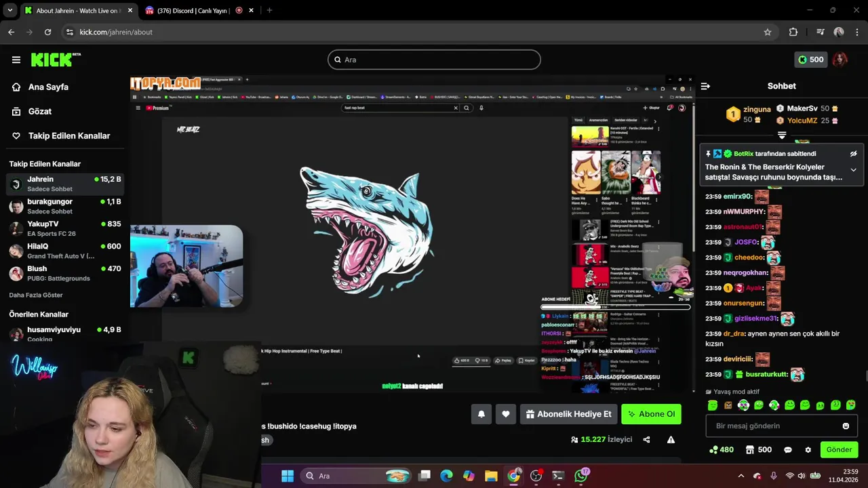
Task: Insert the first green halo emote
Action: pos(712,405)
